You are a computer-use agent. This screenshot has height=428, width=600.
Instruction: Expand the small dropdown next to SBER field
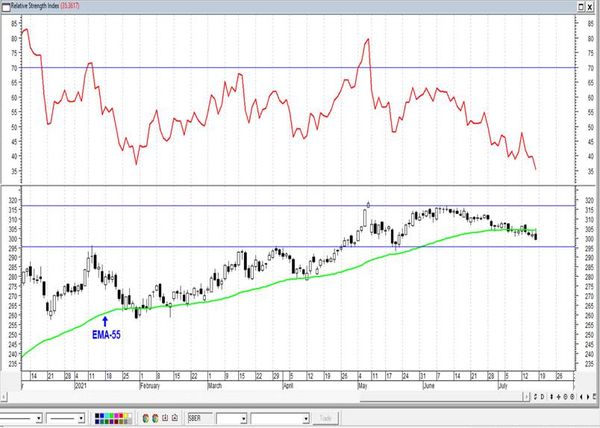[243, 419]
